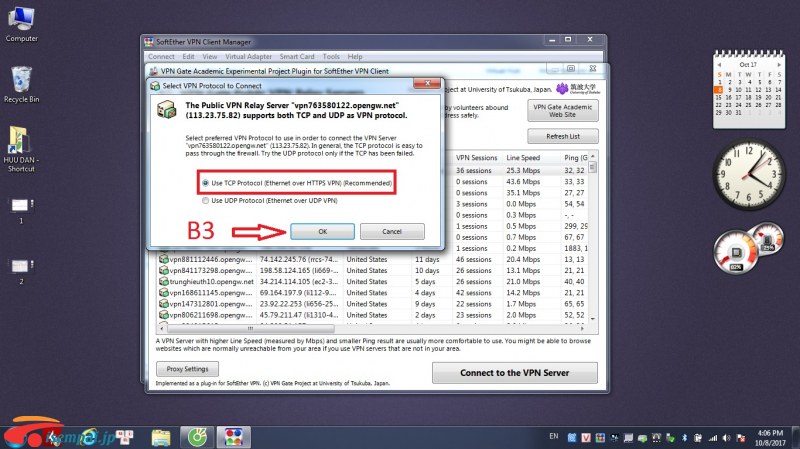Click University of Tsukuba logo
Viewport: 800px width, 449px height.
(x=578, y=89)
